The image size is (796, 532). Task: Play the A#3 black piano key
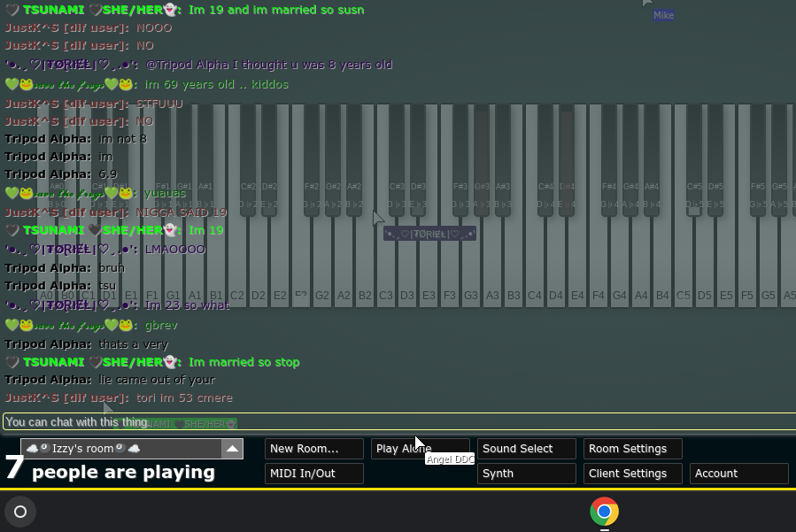[503, 160]
